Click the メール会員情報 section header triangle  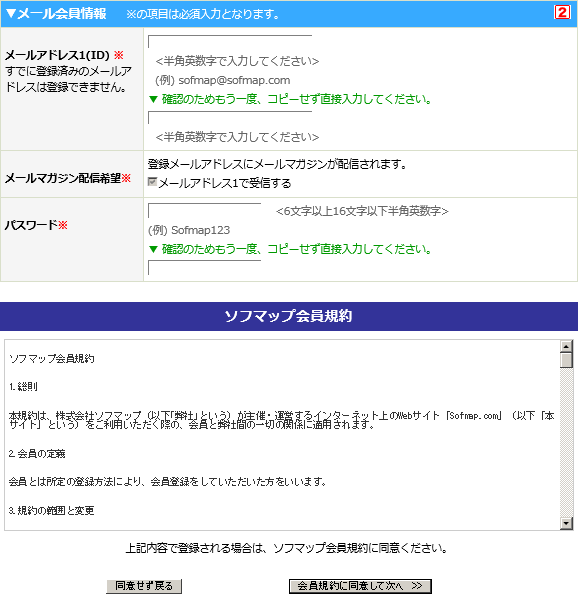point(11,14)
